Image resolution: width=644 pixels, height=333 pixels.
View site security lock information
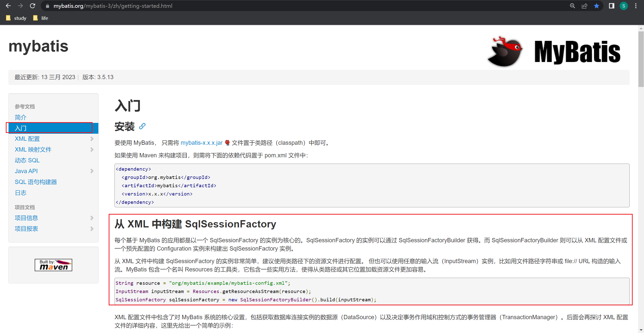click(48, 6)
